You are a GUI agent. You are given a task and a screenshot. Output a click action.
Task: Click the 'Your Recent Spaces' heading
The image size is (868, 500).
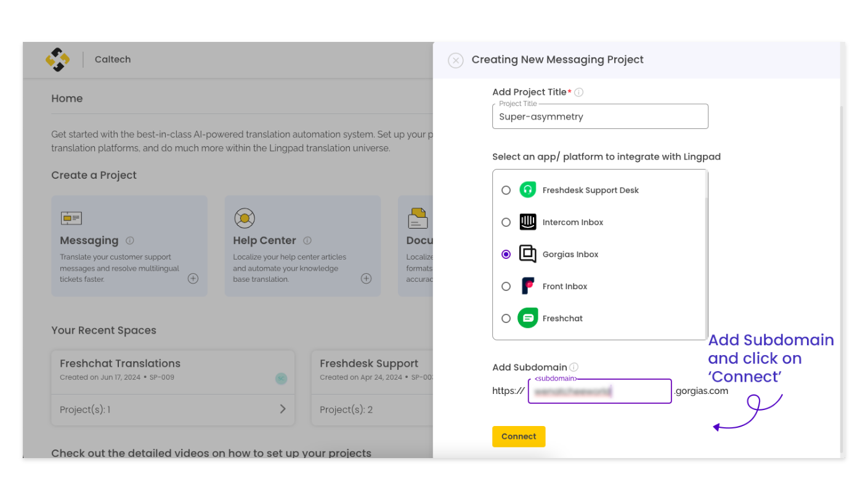(x=104, y=330)
